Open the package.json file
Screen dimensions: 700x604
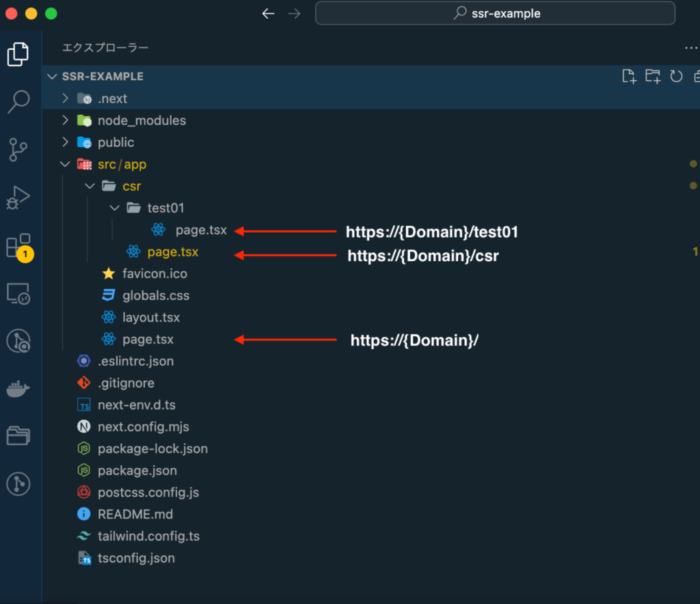(x=137, y=470)
